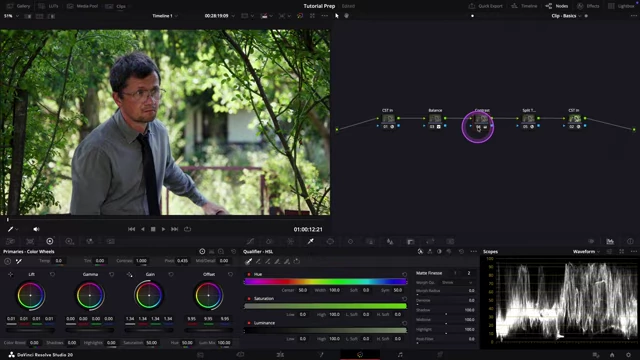Select the qualifier picker tool
This screenshot has width=640, height=360.
pos(248,261)
